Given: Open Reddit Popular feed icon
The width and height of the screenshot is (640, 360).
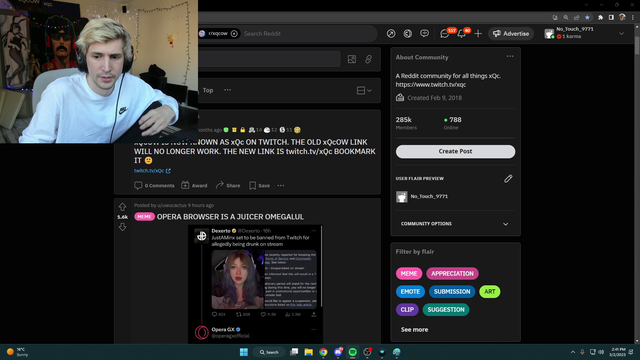Looking at the screenshot, I should (391, 33).
